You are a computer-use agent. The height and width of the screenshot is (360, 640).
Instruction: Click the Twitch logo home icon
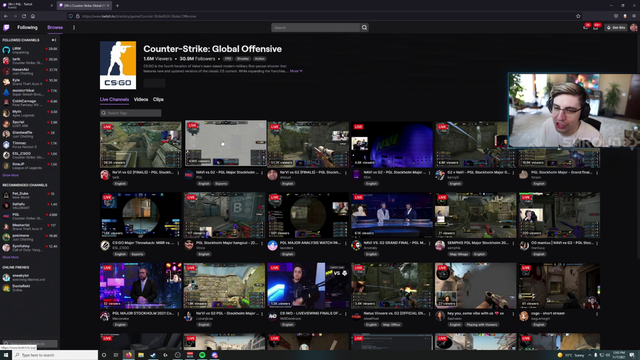tap(6, 27)
